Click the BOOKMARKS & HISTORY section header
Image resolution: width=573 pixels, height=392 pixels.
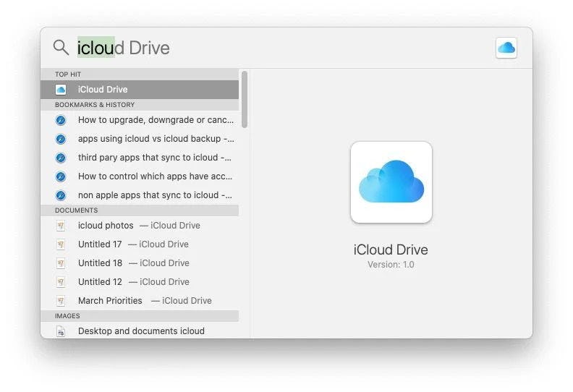pyautogui.click(x=139, y=105)
